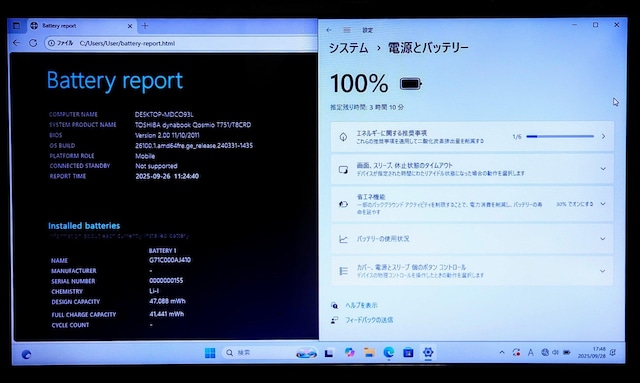The image size is (640, 383).
Task: Click the システム breadcrumb link
Action: (348, 48)
